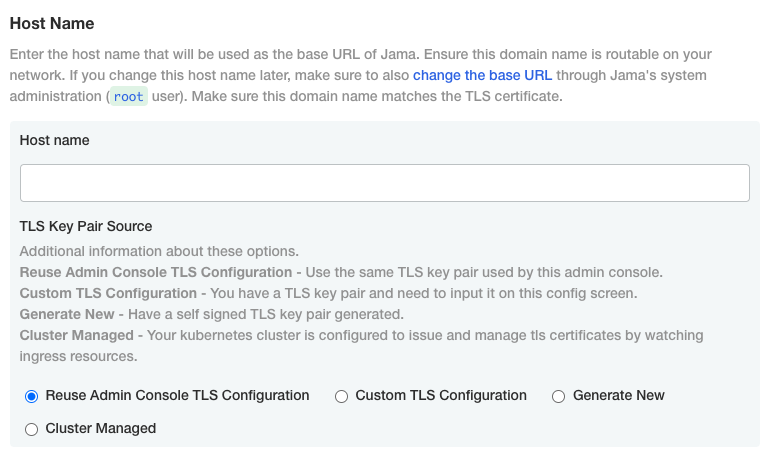
Task: Choose the Generate New radio option
Action: (x=558, y=396)
